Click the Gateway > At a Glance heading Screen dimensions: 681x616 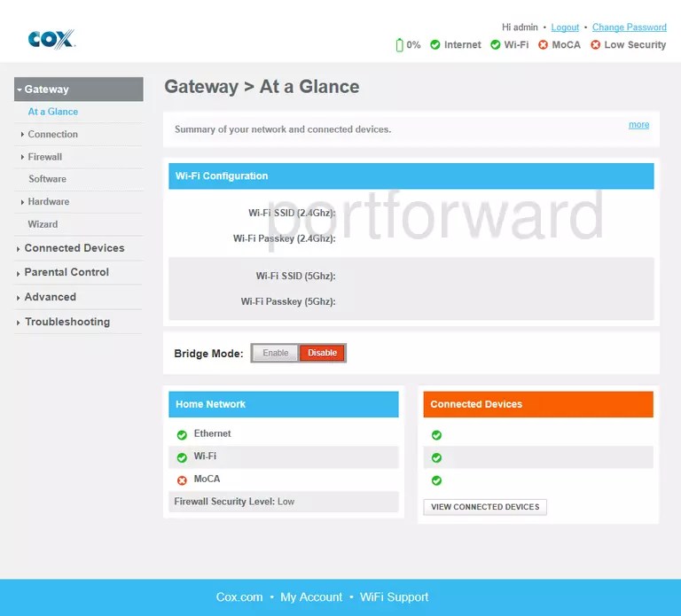(x=262, y=87)
